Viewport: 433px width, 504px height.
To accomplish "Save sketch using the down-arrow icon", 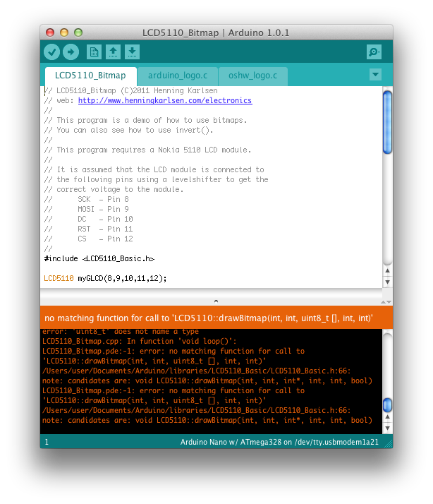I will (x=132, y=52).
